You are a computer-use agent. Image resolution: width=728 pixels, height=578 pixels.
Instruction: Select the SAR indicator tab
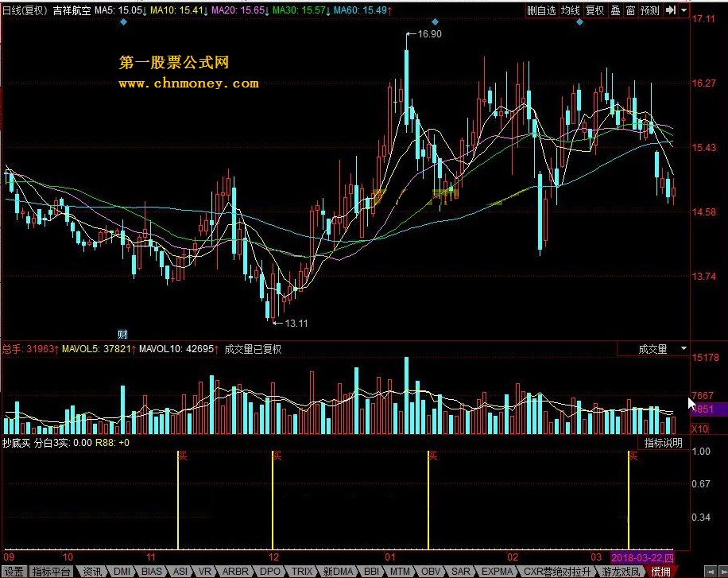pos(461,572)
